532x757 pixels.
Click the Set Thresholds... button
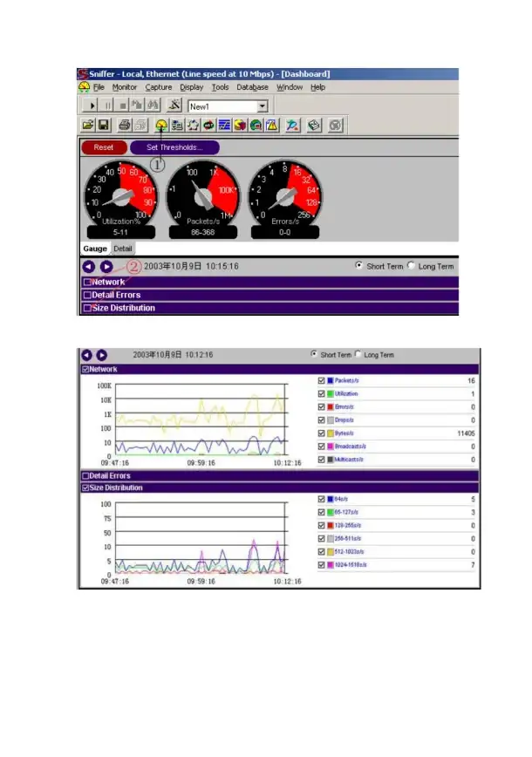[174, 147]
